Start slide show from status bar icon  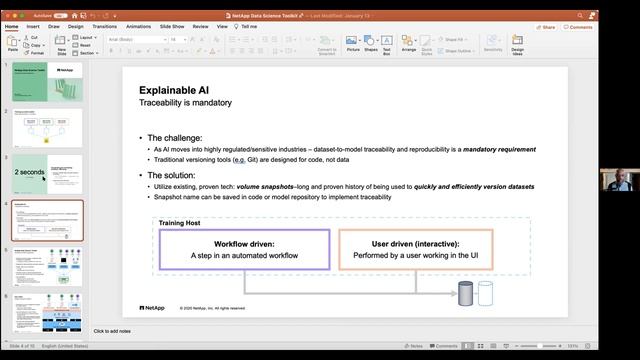point(506,346)
